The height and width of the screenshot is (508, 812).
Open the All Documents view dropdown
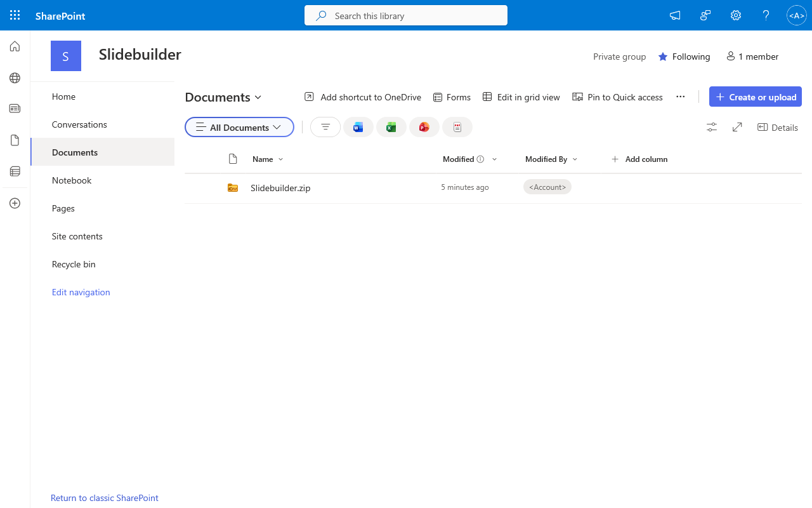coord(239,127)
